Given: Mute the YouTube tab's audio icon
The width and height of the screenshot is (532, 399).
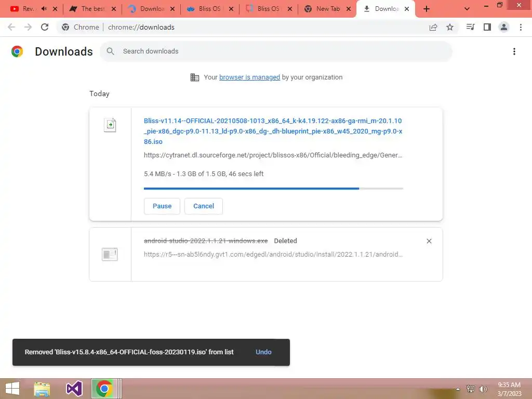Looking at the screenshot, I should [x=44, y=8].
